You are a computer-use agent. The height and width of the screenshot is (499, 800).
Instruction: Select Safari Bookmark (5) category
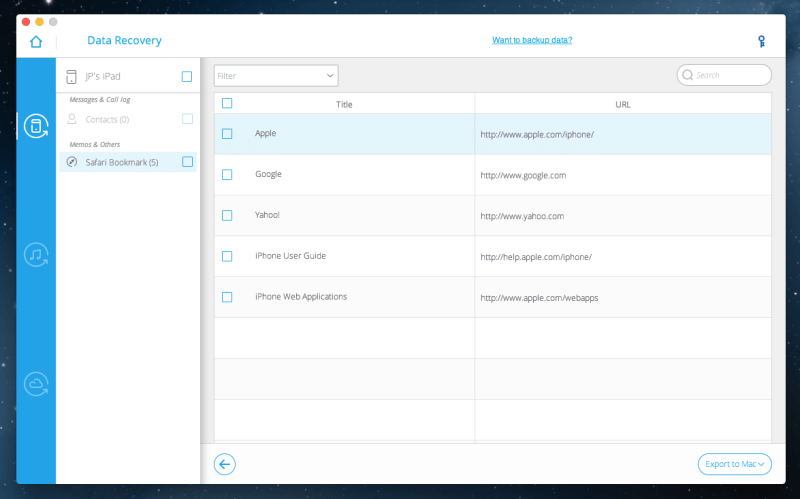click(x=128, y=162)
